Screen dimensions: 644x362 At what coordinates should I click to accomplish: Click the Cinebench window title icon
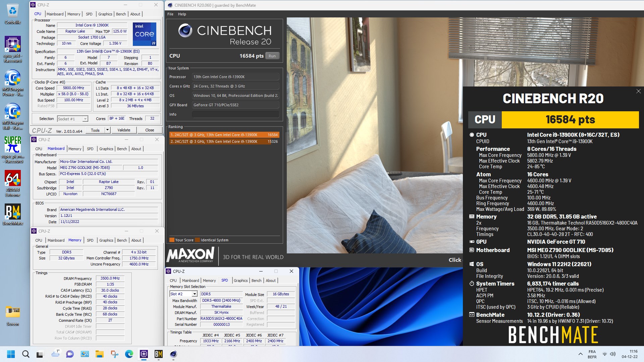click(x=170, y=5)
